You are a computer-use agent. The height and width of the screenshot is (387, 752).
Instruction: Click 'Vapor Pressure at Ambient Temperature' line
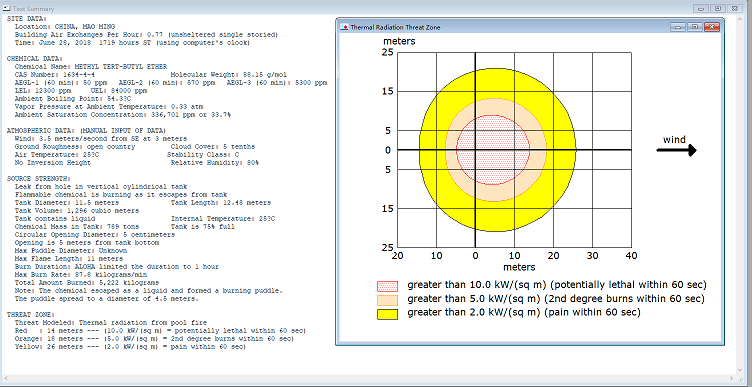[109, 106]
